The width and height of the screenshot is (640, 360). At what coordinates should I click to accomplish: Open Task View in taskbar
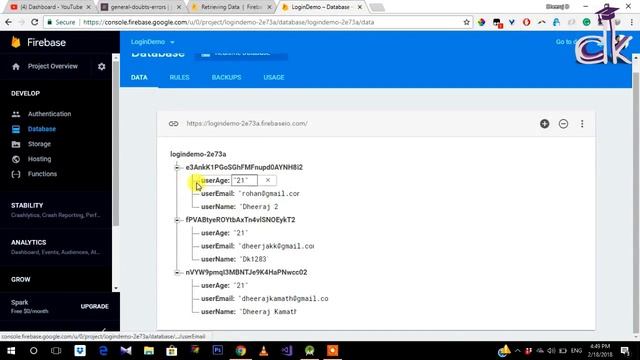click(56, 351)
